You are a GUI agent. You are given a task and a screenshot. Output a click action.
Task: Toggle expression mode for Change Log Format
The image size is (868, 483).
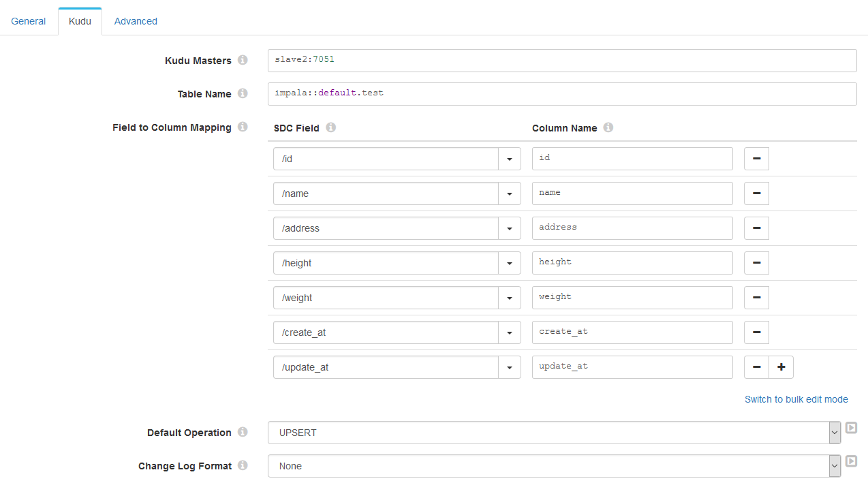(x=851, y=461)
